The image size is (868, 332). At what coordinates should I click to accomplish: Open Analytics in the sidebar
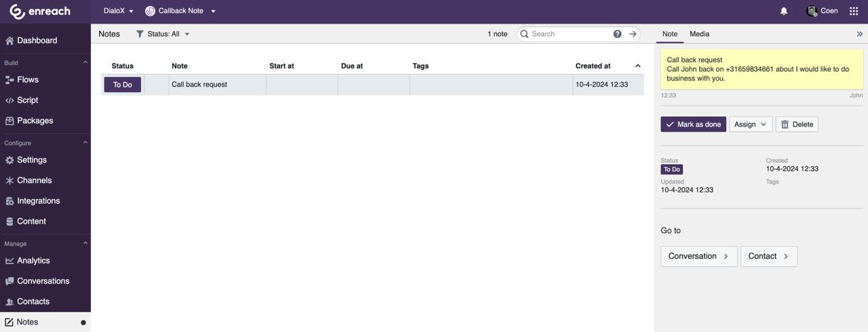pos(33,261)
